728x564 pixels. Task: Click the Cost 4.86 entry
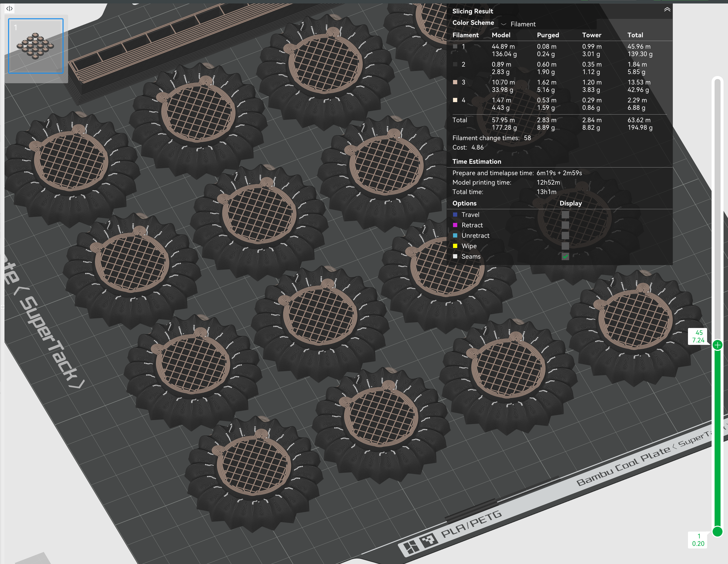tap(468, 147)
